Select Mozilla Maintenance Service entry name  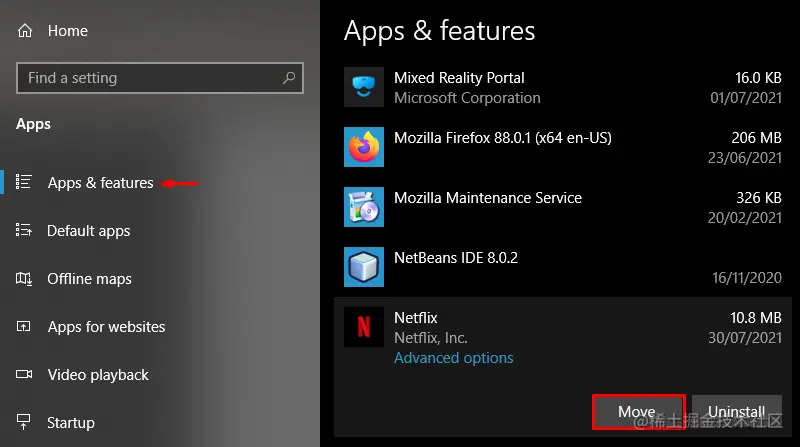(x=488, y=197)
